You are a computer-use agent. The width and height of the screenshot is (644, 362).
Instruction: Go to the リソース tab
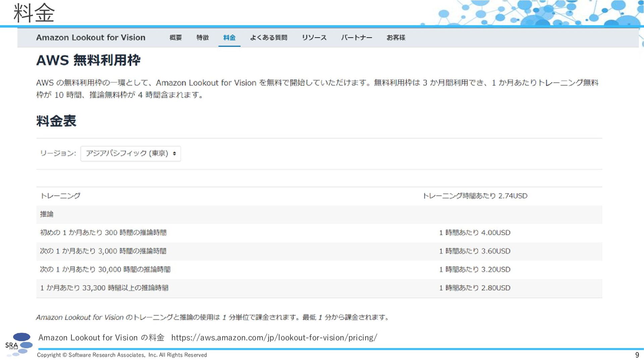tap(314, 38)
